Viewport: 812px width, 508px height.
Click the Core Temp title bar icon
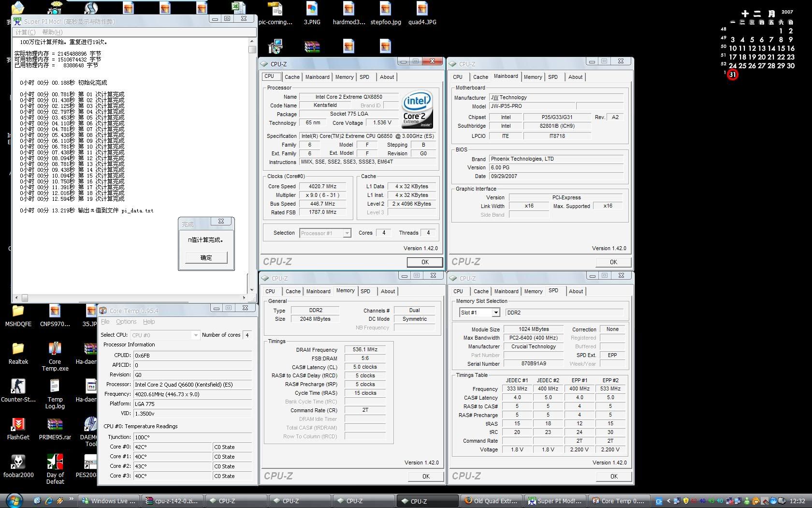click(103, 311)
